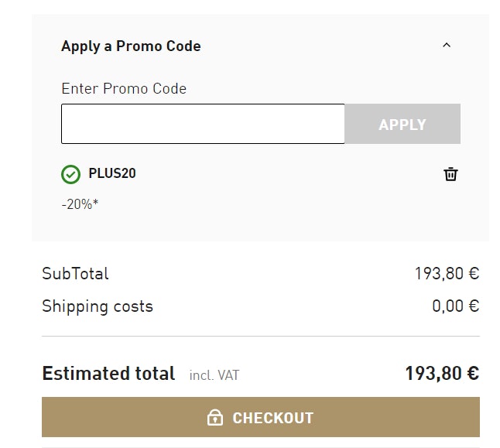This screenshot has height=448, width=500.
Task: Proceed with the CHECKOUT button
Action: (261, 418)
